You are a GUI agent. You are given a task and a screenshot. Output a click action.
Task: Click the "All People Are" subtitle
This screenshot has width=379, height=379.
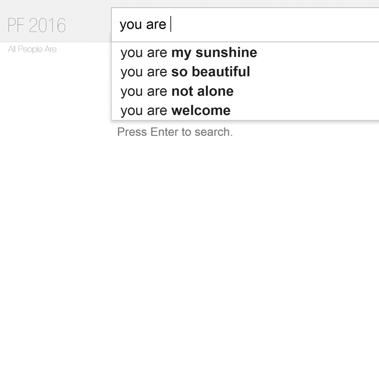point(32,49)
